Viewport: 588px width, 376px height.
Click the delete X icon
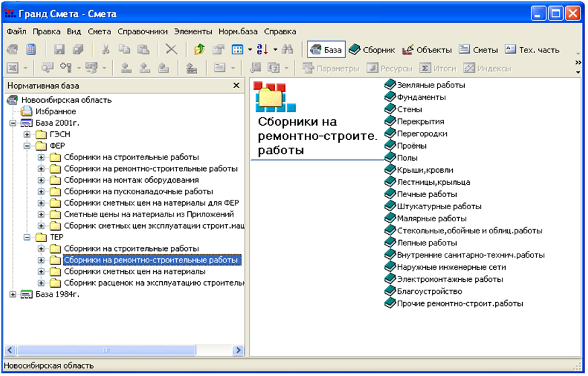tap(172, 50)
